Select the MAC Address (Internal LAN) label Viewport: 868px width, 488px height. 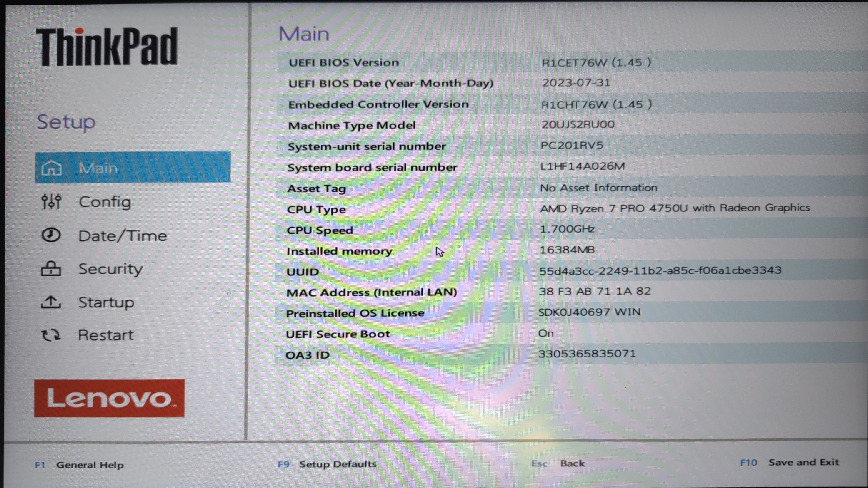click(372, 292)
